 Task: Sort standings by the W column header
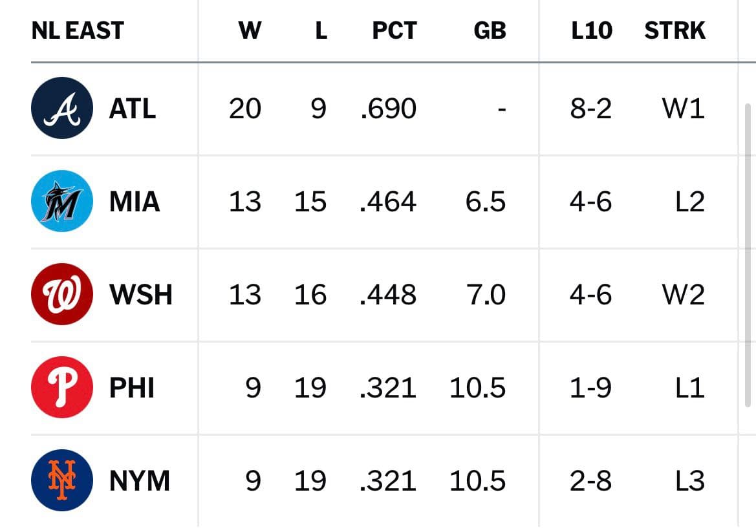click(250, 30)
